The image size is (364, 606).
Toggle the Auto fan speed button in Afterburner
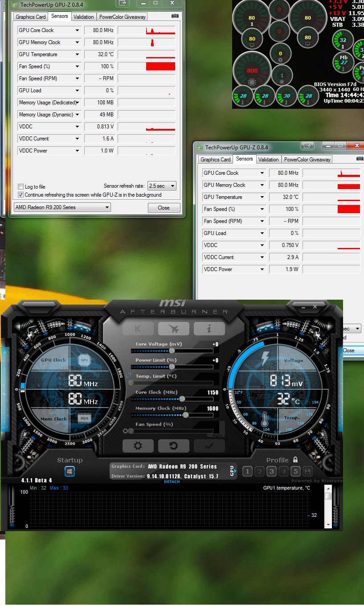(x=217, y=435)
